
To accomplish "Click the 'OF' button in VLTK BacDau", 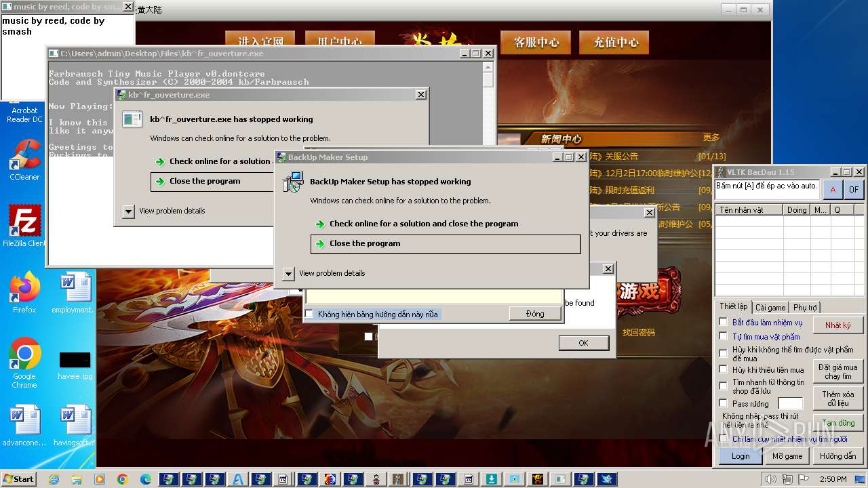I will click(x=854, y=190).
